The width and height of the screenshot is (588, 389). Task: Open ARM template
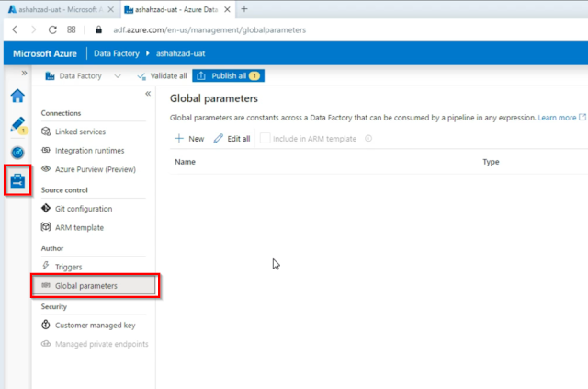tap(79, 227)
